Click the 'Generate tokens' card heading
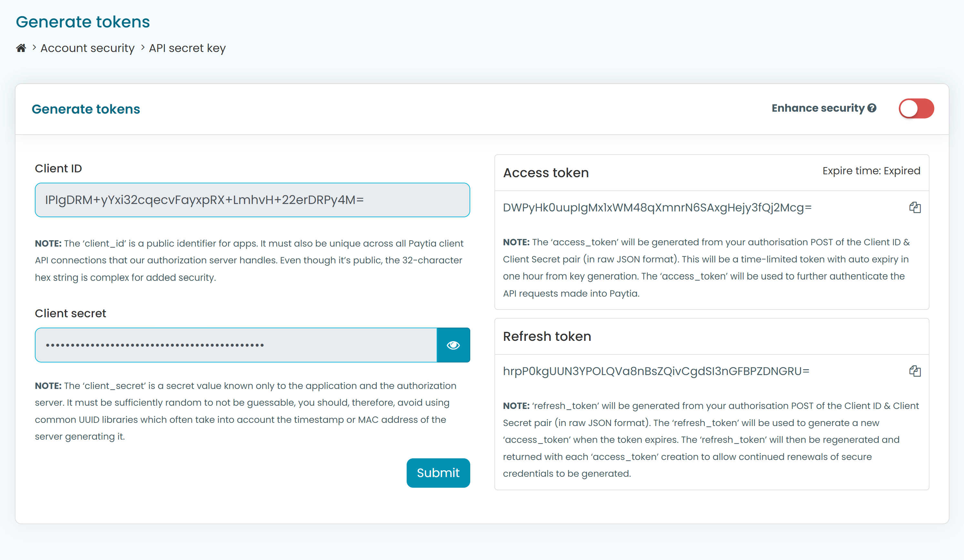Image resolution: width=964 pixels, height=560 pixels. [86, 109]
